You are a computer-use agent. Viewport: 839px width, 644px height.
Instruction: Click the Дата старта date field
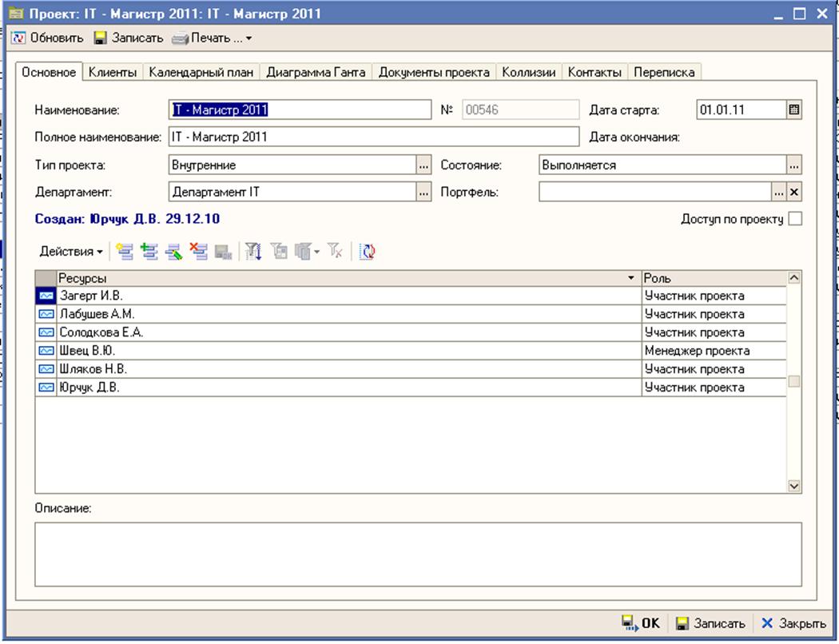click(x=742, y=109)
